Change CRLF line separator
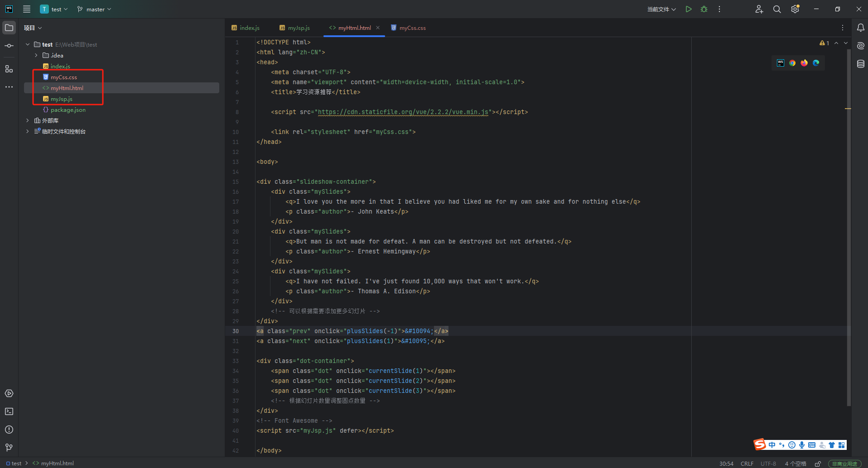This screenshot has height=468, width=868. pos(747,463)
